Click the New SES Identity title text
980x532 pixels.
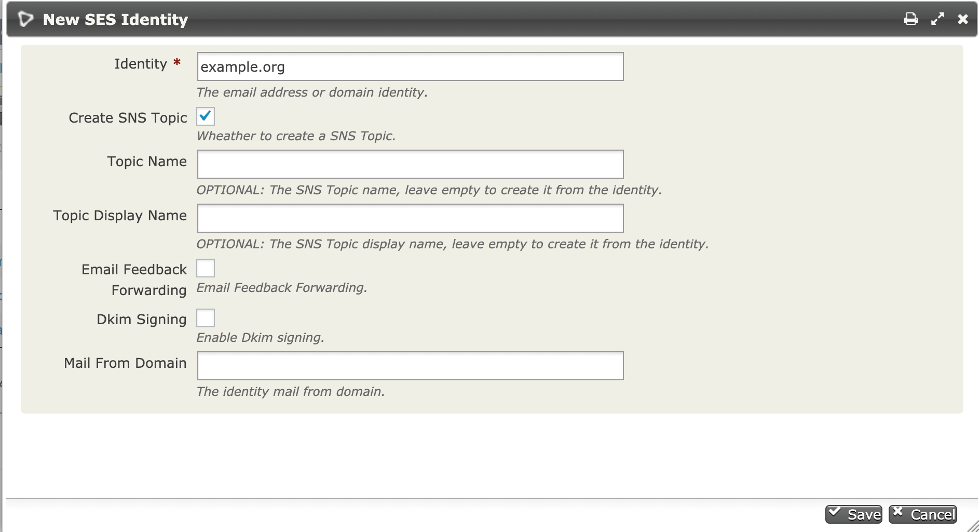click(115, 20)
